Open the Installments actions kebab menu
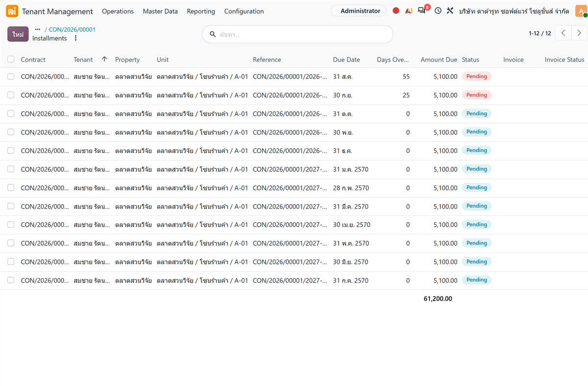This screenshot has width=588, height=386. pyautogui.click(x=75, y=38)
